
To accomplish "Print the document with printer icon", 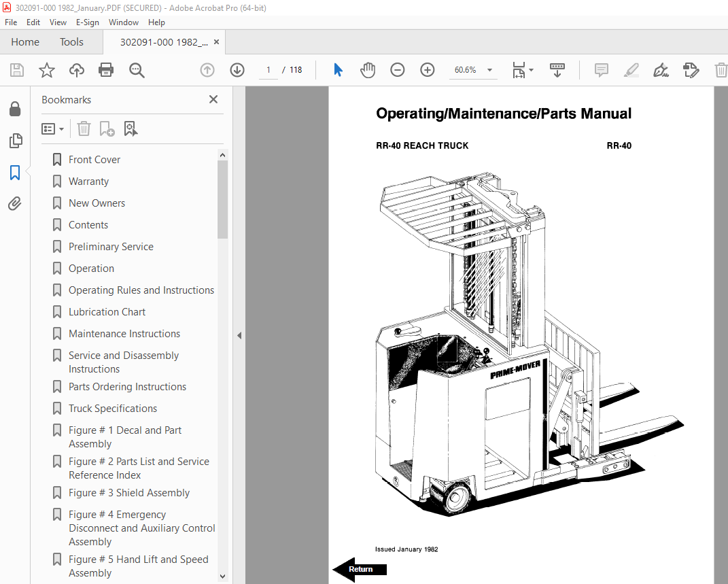I will 106,70.
